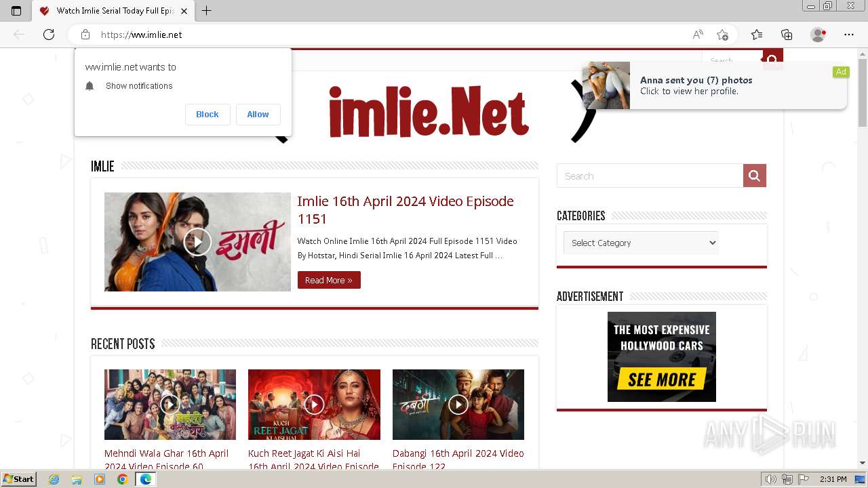
Task: Click the top header search magnifier button
Action: (772, 60)
